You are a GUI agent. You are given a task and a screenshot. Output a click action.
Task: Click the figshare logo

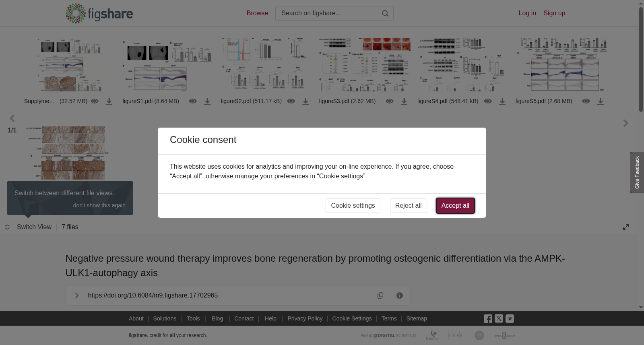click(99, 13)
